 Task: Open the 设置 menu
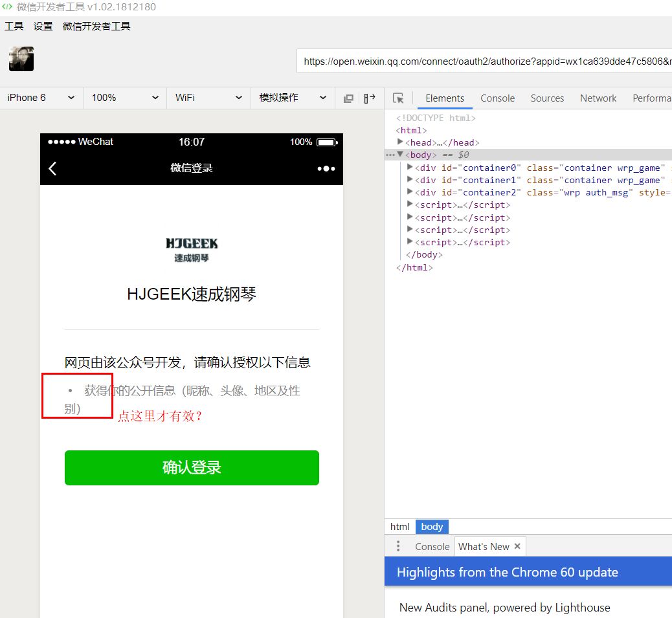coord(43,27)
